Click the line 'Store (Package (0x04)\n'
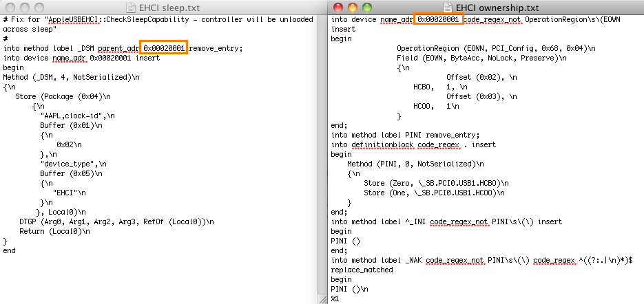Screen dimensions: 644x304 (63, 96)
